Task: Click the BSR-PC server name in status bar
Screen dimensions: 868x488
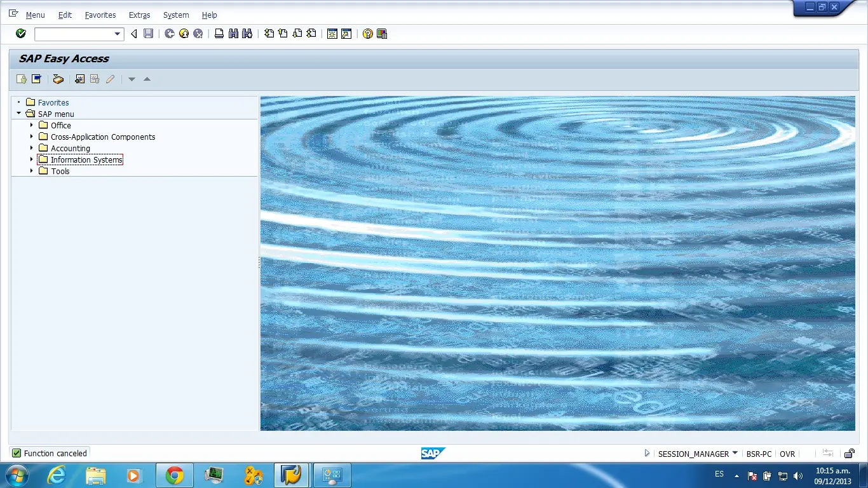Action: (x=759, y=454)
